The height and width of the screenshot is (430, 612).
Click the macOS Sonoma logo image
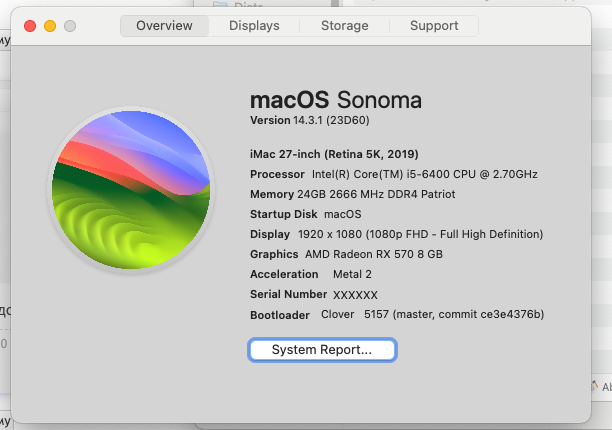131,190
